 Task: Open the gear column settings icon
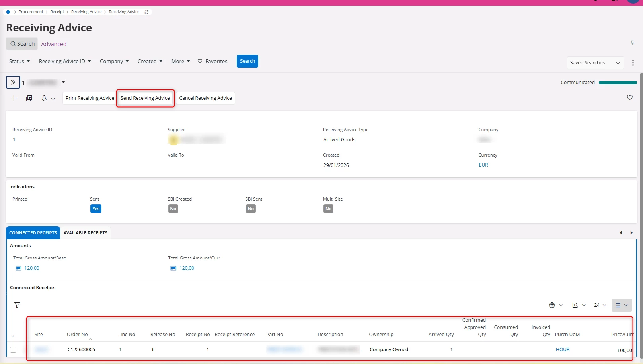(552, 305)
